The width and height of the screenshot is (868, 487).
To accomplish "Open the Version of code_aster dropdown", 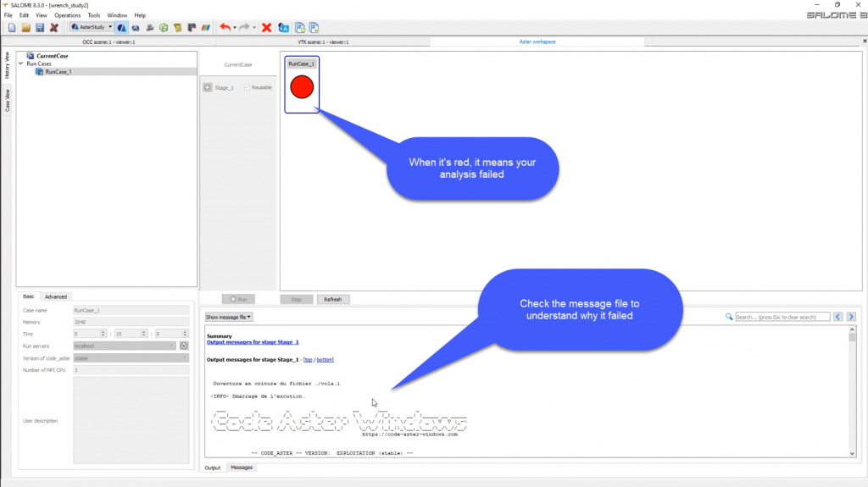I will pyautogui.click(x=131, y=358).
